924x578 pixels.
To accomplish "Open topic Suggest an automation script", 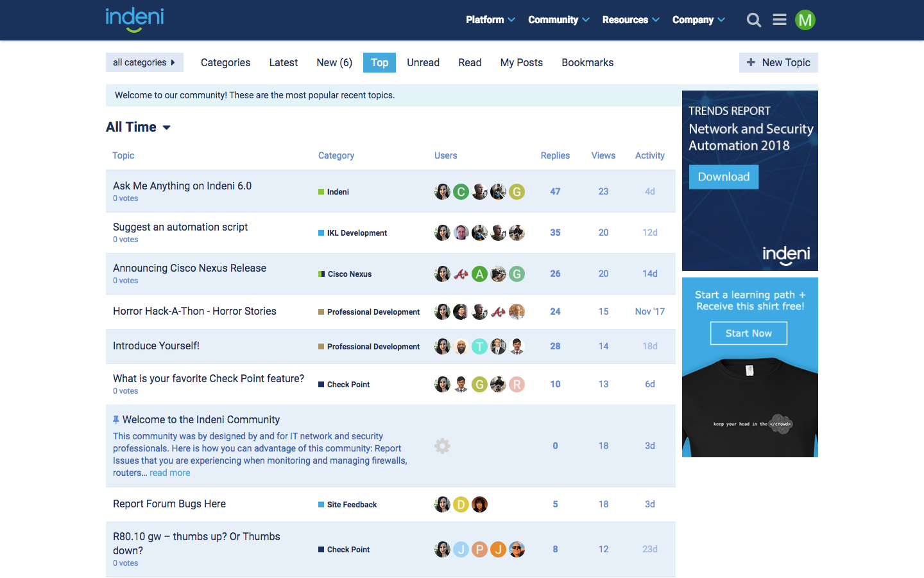I will point(180,227).
